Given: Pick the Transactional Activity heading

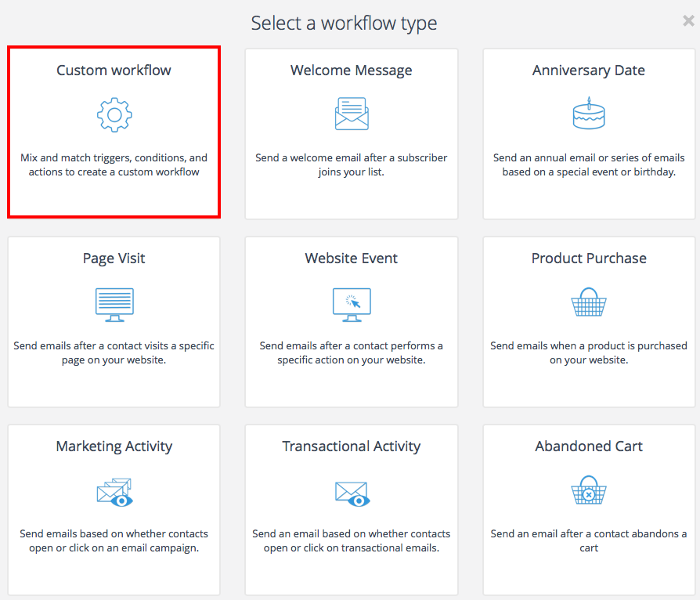Looking at the screenshot, I should (x=352, y=446).
